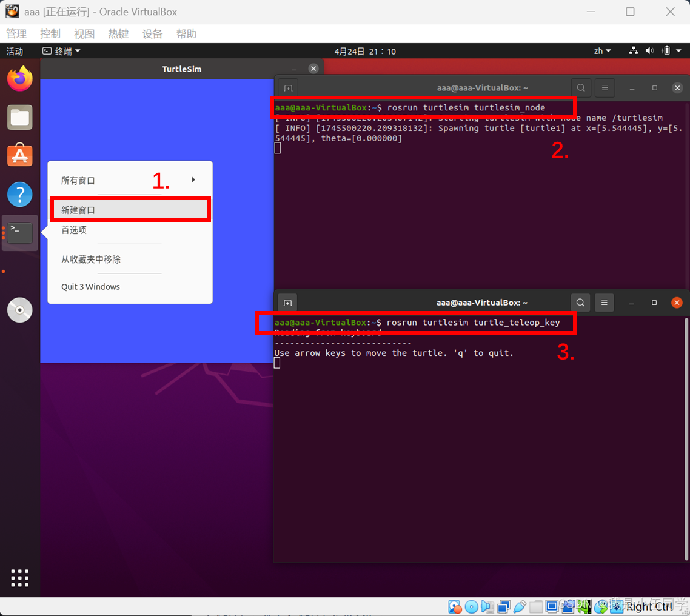Click the VirtualBox app icon in the title bar
Image resolution: width=690 pixels, height=616 pixels.
coord(12,12)
